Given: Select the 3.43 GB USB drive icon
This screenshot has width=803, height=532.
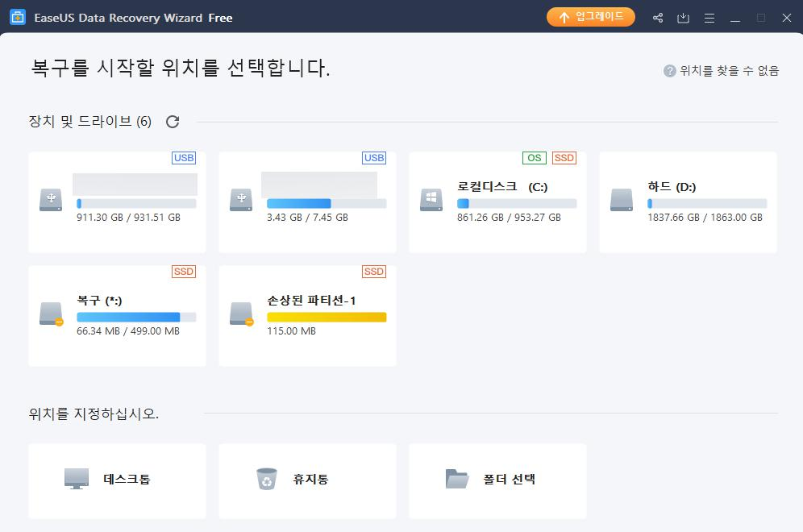Looking at the screenshot, I should coord(241,200).
